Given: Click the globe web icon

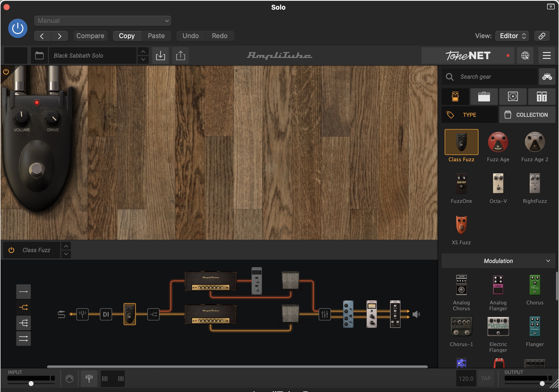Looking at the screenshot, I should coord(525,55).
